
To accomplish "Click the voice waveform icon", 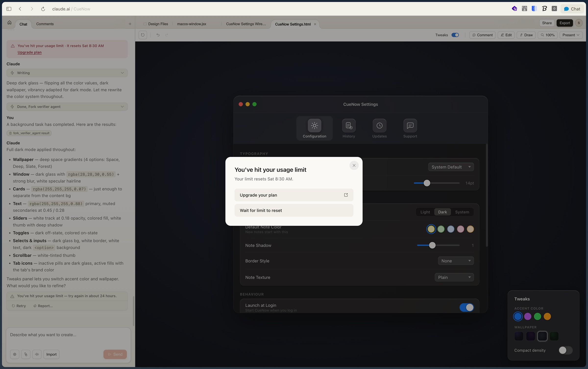I will coord(37,354).
